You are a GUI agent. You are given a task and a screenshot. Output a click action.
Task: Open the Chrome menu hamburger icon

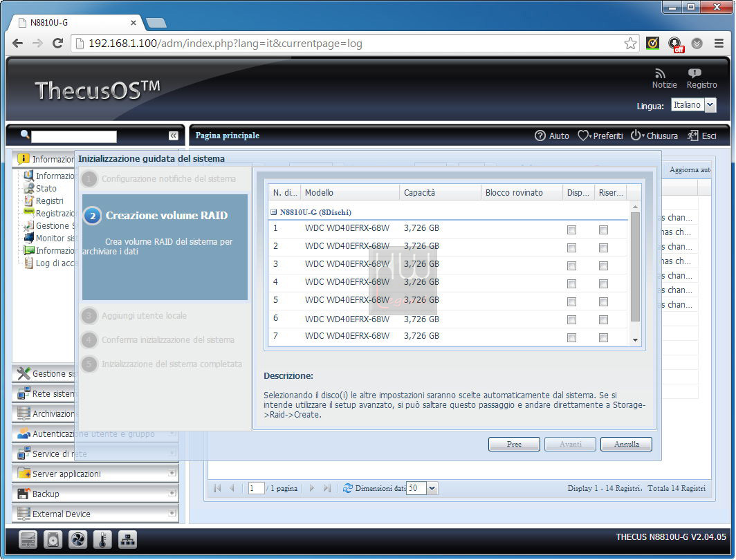point(719,43)
